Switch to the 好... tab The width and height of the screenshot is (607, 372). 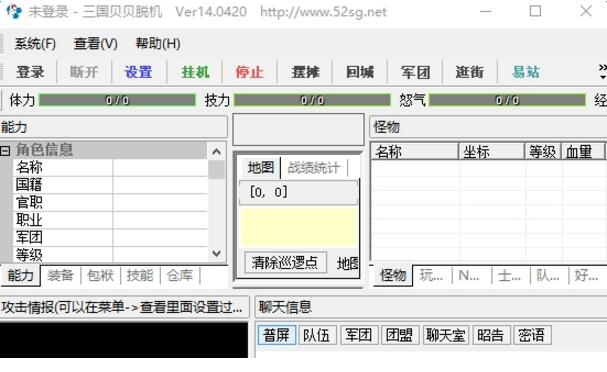586,276
